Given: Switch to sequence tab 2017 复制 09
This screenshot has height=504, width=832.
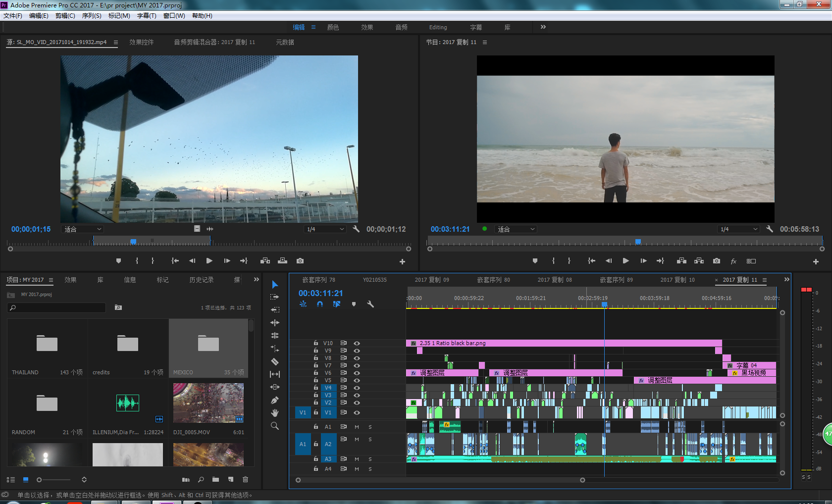Looking at the screenshot, I should coord(432,280).
